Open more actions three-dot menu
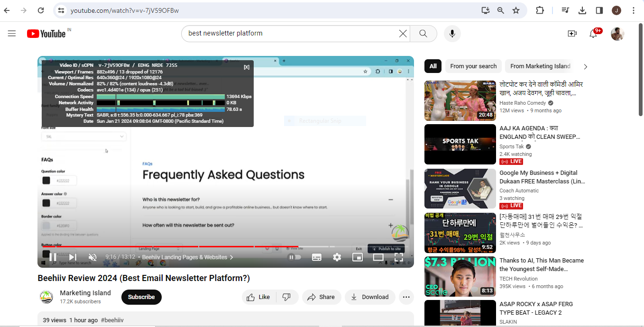The image size is (644, 327). (x=406, y=297)
